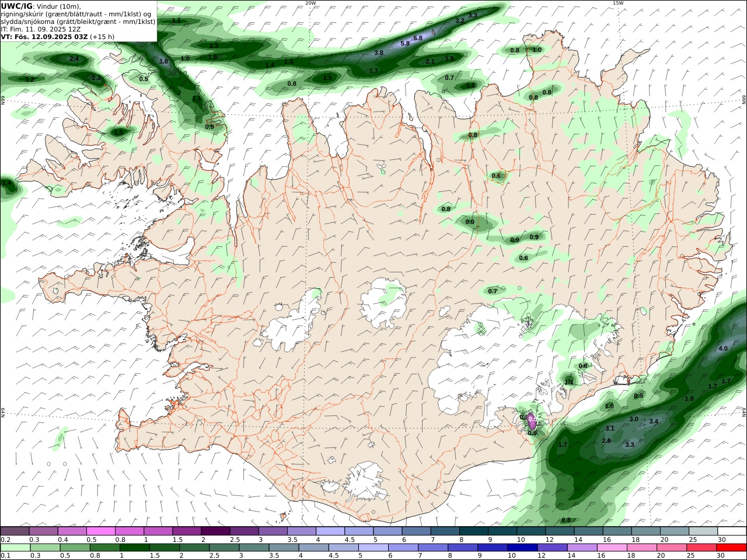This screenshot has width=747, height=560.
Task: Select the 'IT: Fim. 11. 09. 2025 12Z' line
Action: (x=41, y=29)
